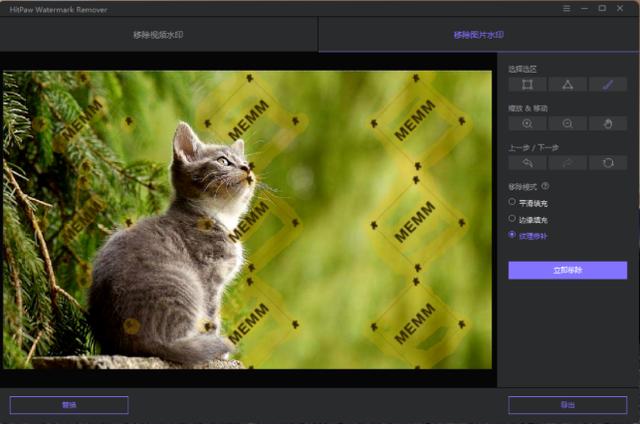
Task: Select the brush selection tool
Action: 608,85
